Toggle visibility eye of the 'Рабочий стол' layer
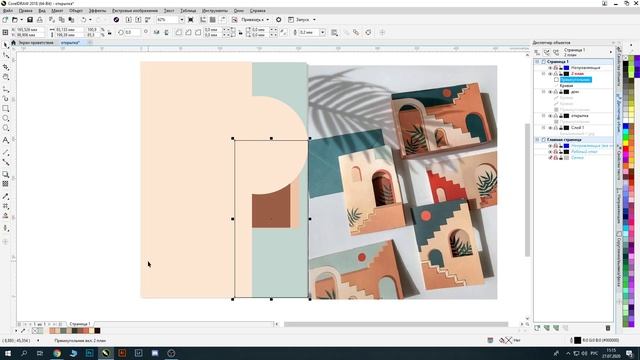The image size is (640, 360). click(550, 152)
